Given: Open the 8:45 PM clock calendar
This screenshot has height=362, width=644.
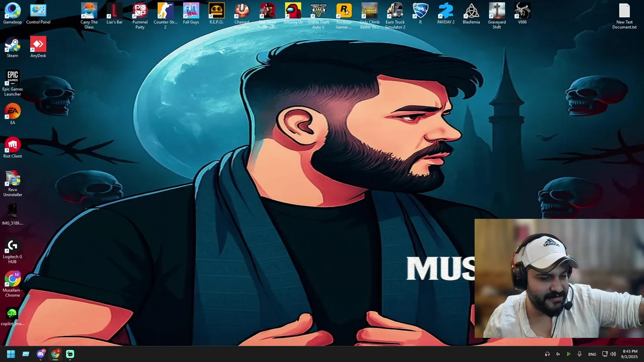Looking at the screenshot, I should (629, 354).
